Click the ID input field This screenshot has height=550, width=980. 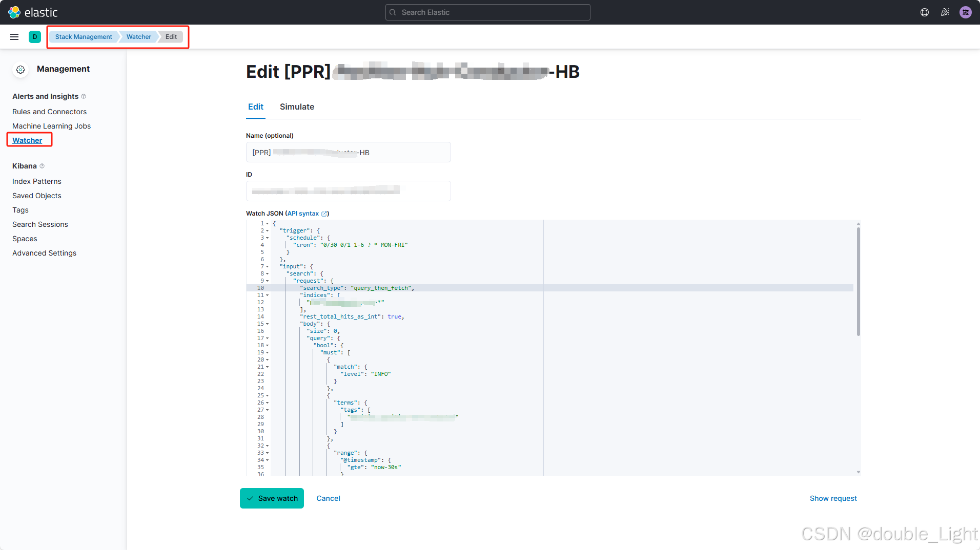point(349,191)
